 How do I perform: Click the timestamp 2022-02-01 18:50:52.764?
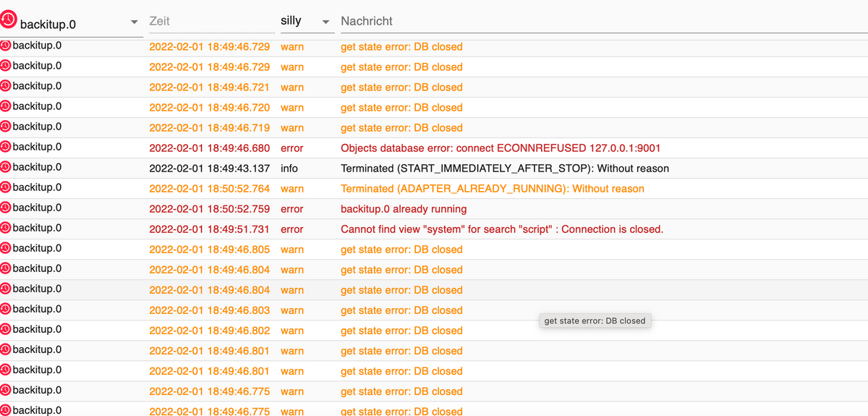pos(209,189)
